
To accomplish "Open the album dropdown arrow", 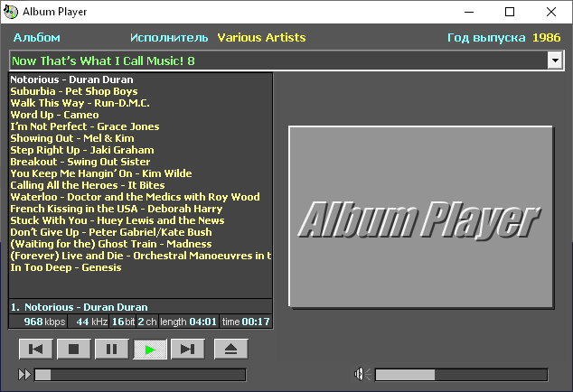I will (555, 61).
